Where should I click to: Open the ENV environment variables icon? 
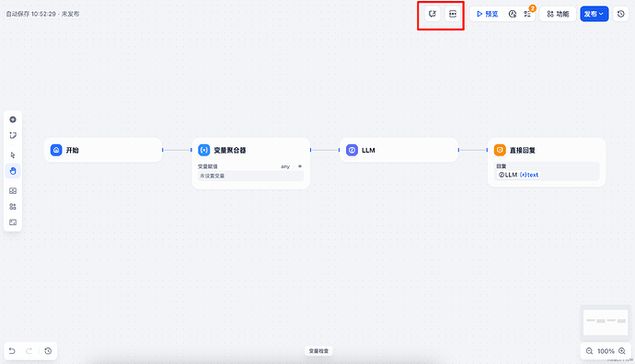pyautogui.click(x=453, y=14)
